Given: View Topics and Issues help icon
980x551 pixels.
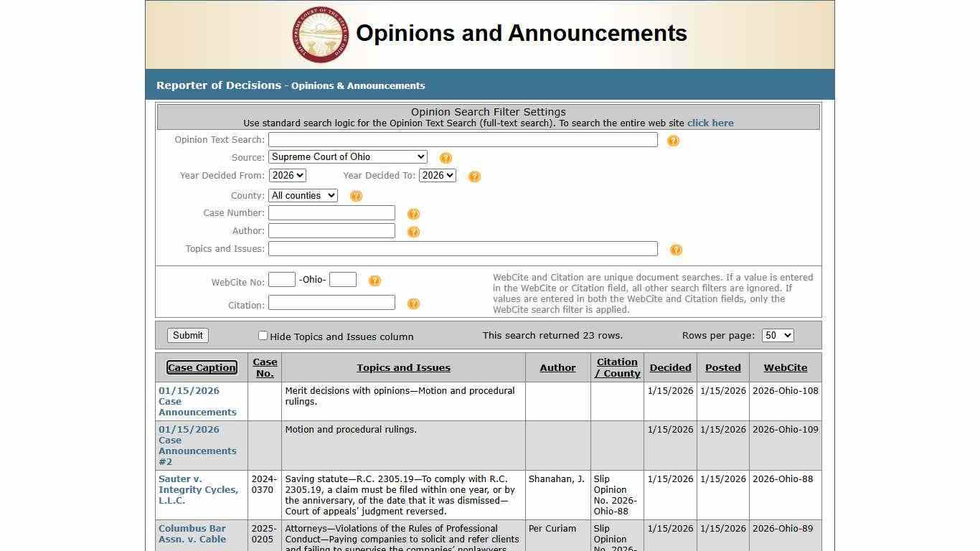Looking at the screenshot, I should [x=676, y=250].
